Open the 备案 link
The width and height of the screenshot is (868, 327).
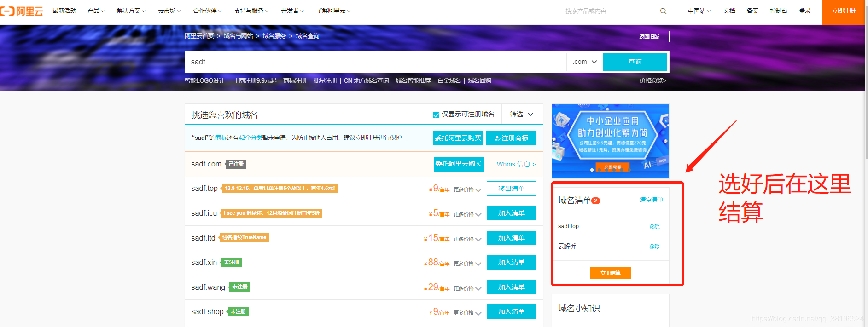(x=752, y=11)
